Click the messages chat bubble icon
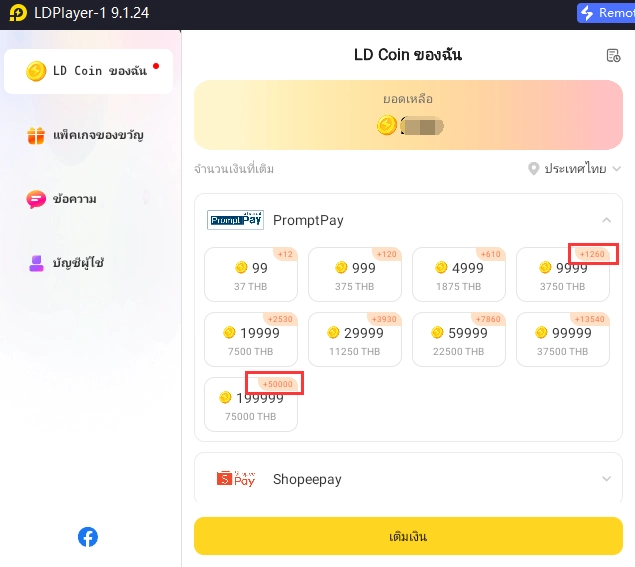Screen dimensions: 635x567 coord(36,199)
